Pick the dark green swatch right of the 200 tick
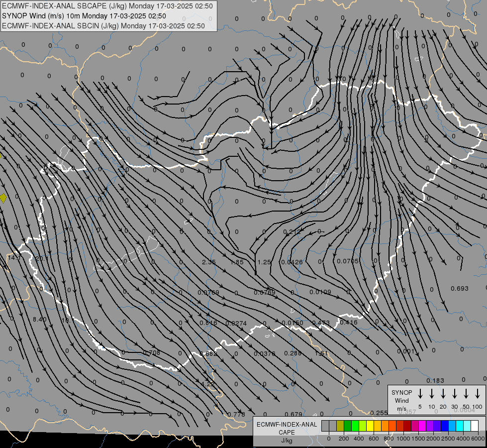This screenshot has height=448, width=487. pyautogui.click(x=348, y=426)
